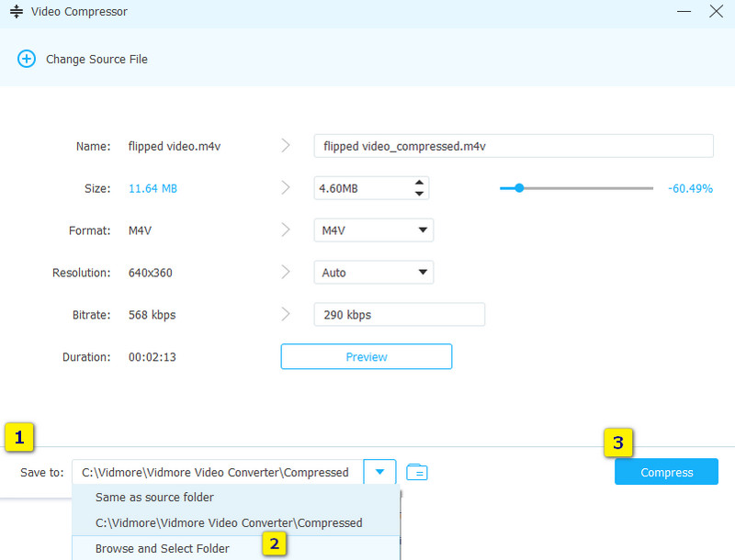This screenshot has height=560, width=735.
Task: Pick the Vidmore Compressed path in dropdown list
Action: point(229,523)
